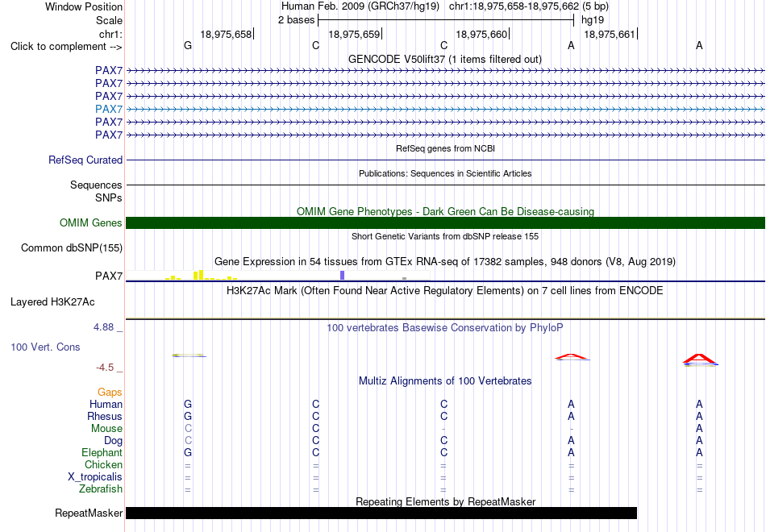Open 'Publications: Sequences in Scientific Articles' title

(x=445, y=173)
